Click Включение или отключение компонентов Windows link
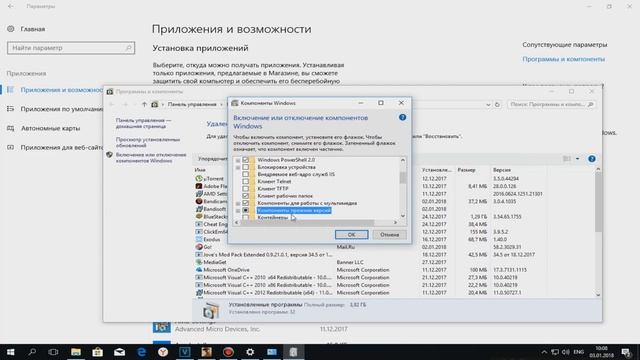Image resolution: width=640 pixels, height=360 pixels. 151,158
